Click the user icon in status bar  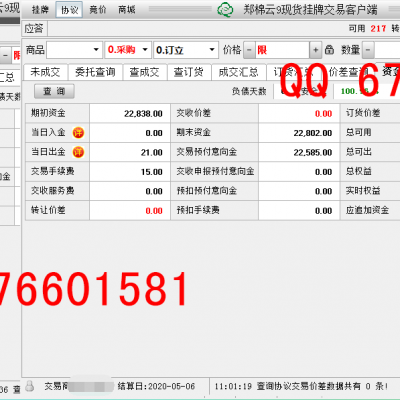click(x=30, y=386)
